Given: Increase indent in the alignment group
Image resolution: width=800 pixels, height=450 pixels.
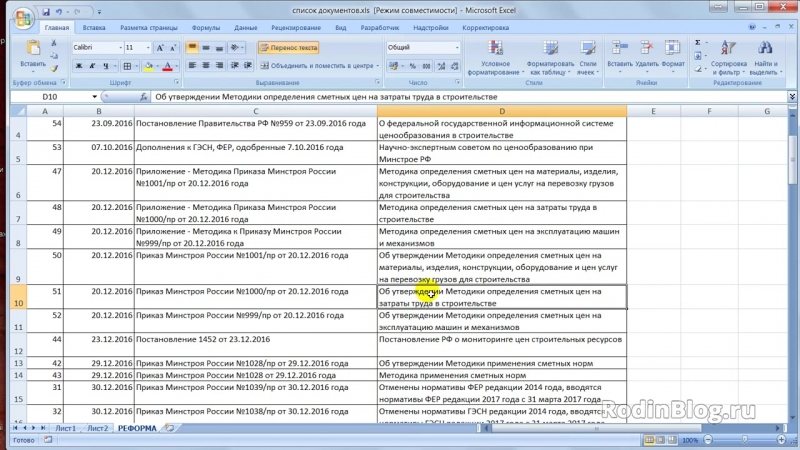Looking at the screenshot, I should 248,65.
